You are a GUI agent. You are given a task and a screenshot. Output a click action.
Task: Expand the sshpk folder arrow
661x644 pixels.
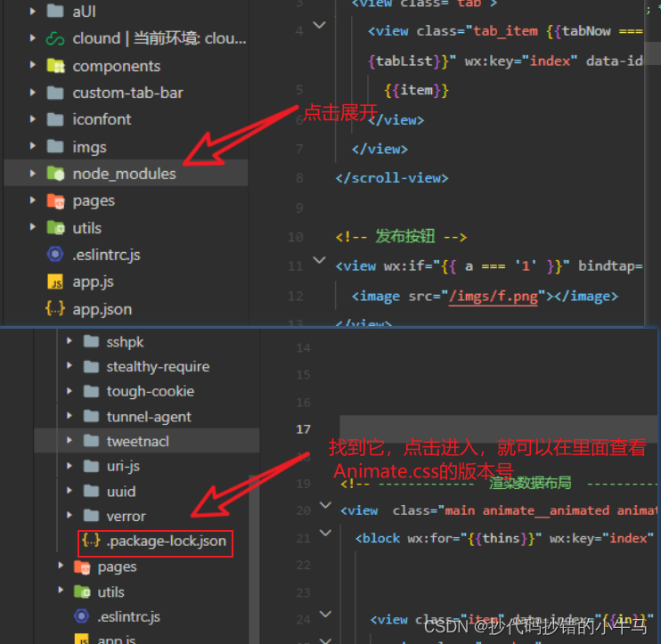(69, 341)
